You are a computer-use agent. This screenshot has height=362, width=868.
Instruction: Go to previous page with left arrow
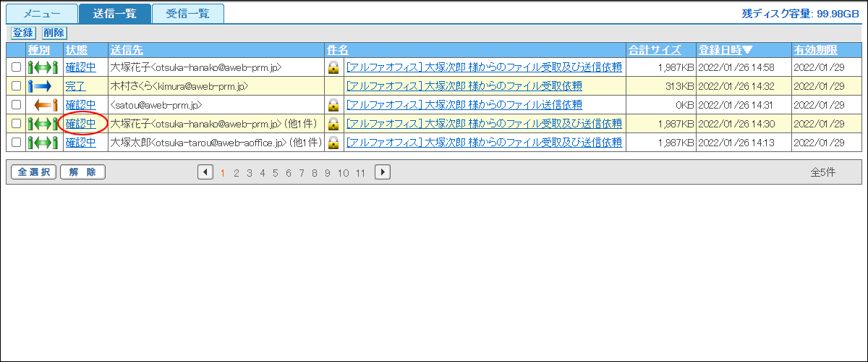pos(205,172)
